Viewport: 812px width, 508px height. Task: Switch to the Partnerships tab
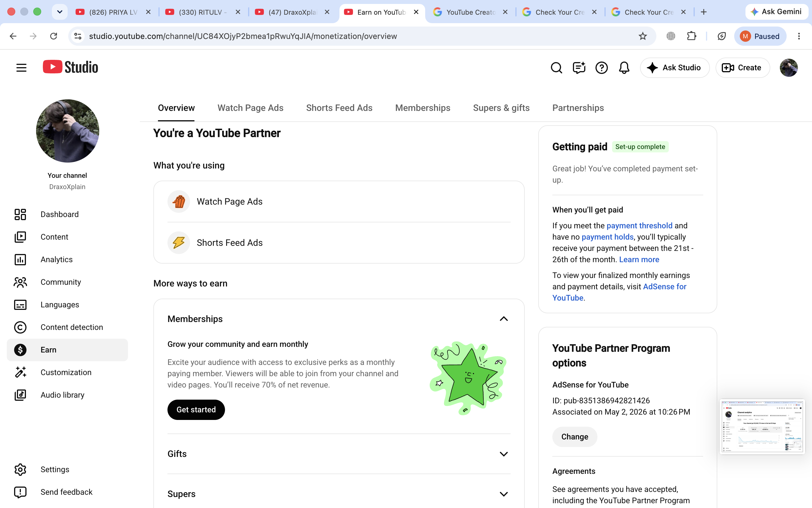tap(578, 108)
